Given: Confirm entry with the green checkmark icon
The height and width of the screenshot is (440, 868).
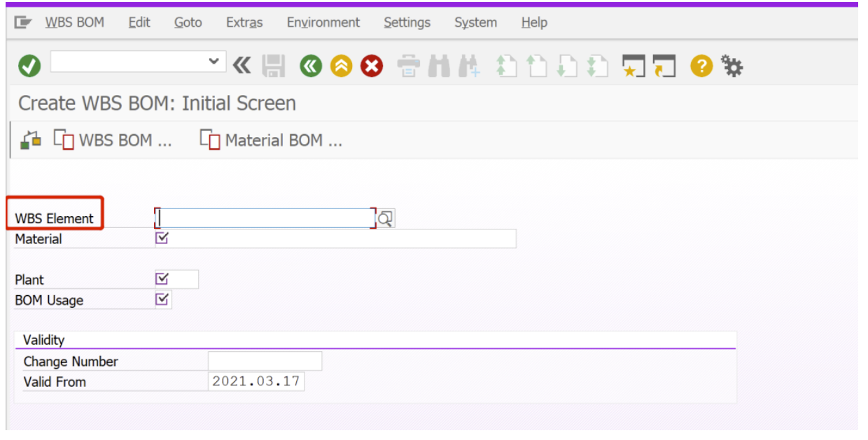Looking at the screenshot, I should pyautogui.click(x=29, y=65).
